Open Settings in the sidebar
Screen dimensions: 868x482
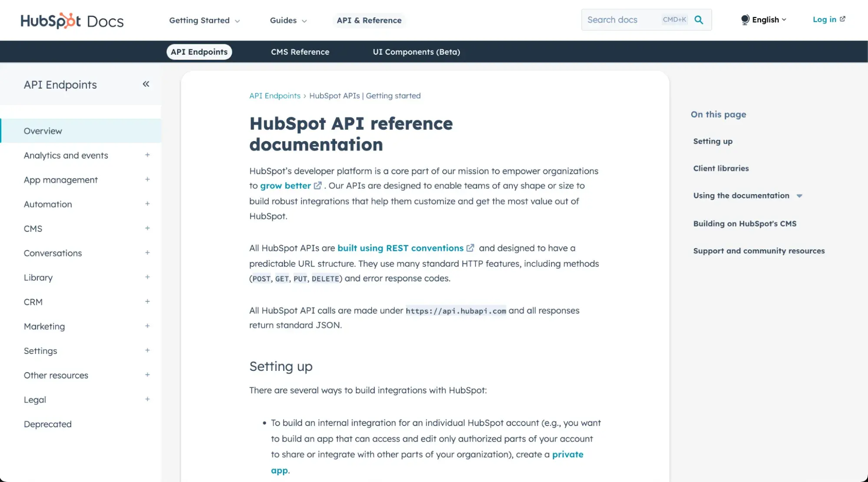(40, 350)
